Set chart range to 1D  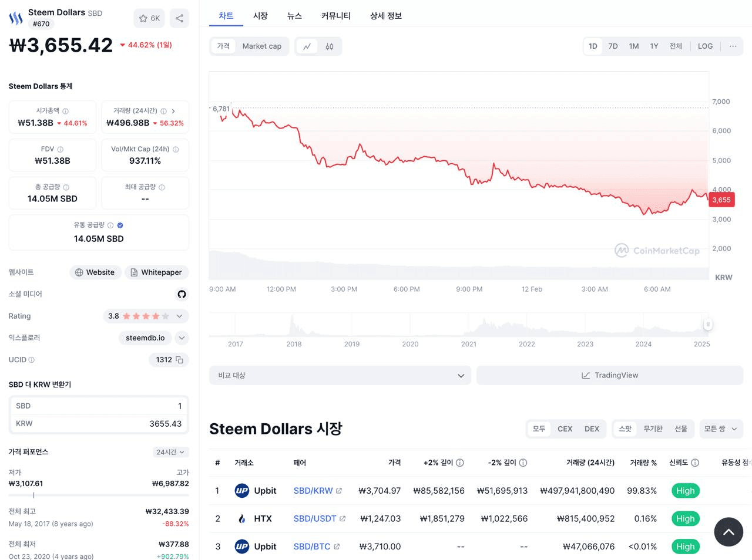593,46
